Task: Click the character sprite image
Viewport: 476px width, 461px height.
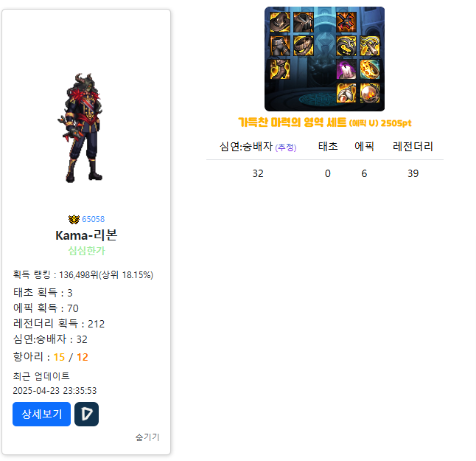Action: [x=81, y=128]
